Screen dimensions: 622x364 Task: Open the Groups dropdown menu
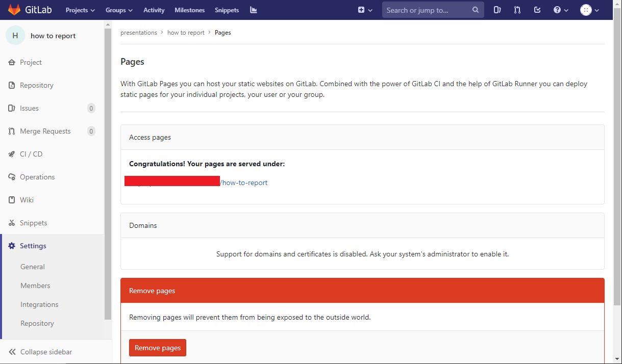click(119, 10)
